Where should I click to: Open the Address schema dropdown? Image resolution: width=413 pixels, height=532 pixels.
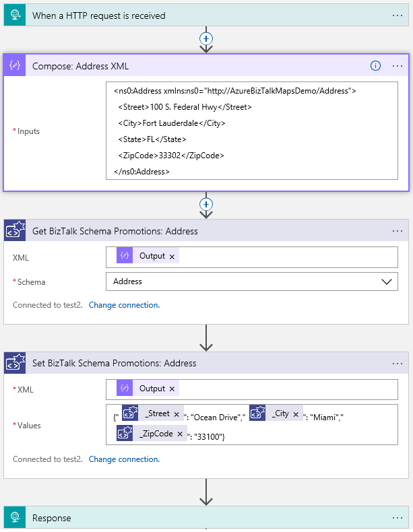click(x=252, y=281)
